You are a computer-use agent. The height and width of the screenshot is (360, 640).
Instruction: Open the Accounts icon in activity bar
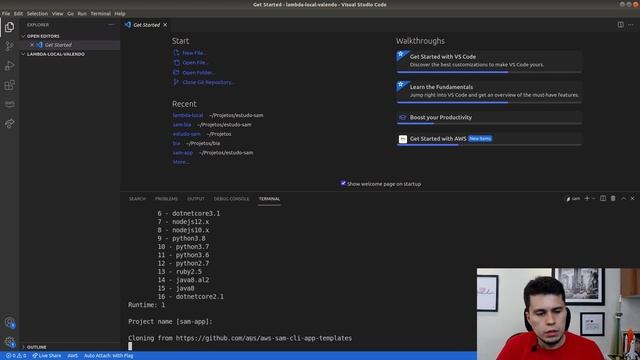pos(9,322)
